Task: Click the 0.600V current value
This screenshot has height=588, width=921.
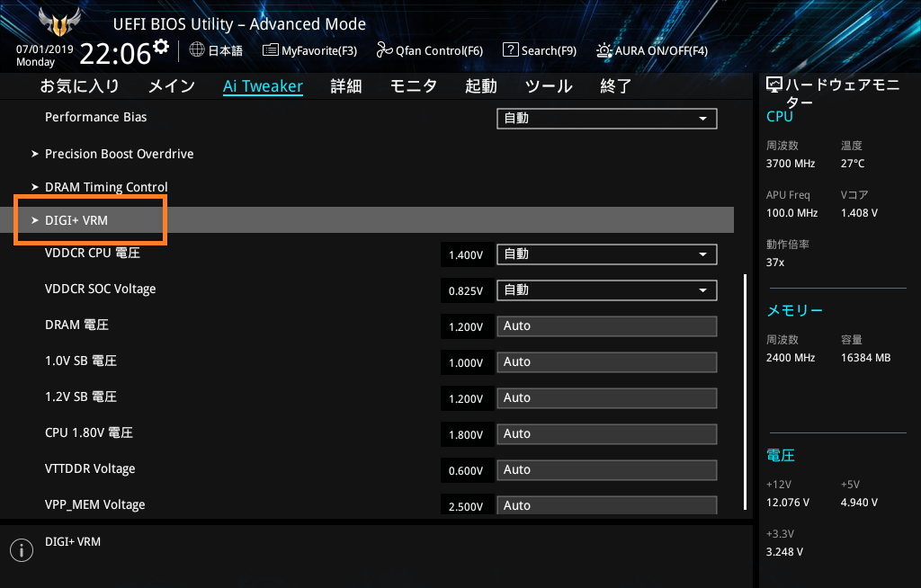Action: coord(466,470)
